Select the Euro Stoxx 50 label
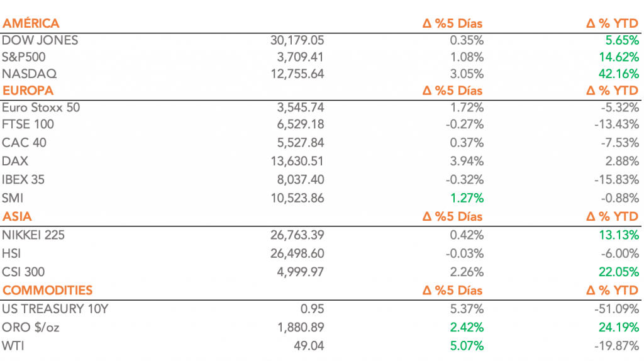This screenshot has height=361, width=644. 41,108
